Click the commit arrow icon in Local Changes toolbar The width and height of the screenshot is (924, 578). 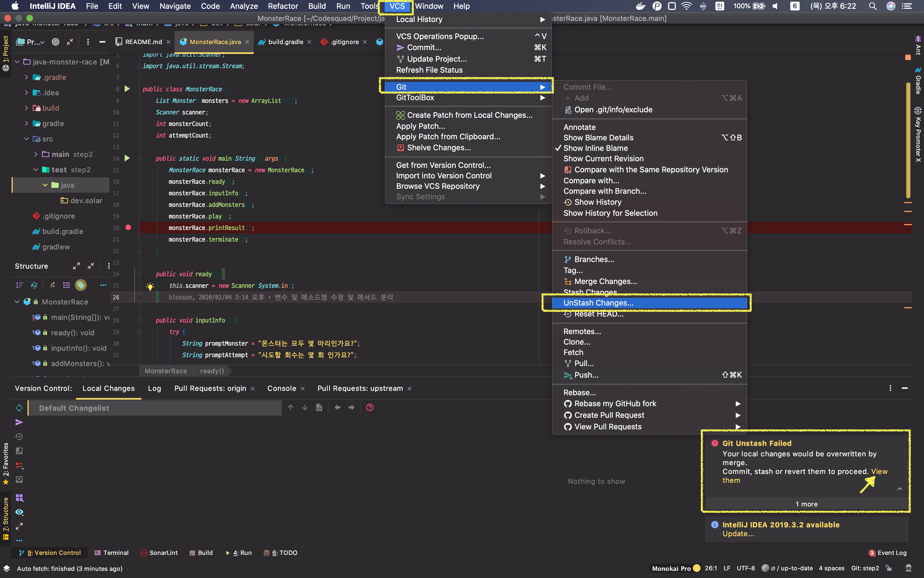pos(19,422)
